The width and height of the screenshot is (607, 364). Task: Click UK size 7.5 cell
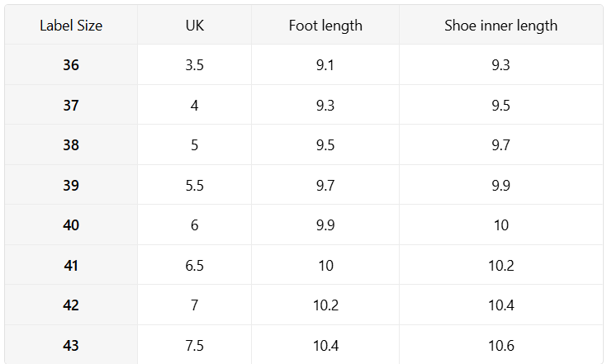pyautogui.click(x=194, y=345)
